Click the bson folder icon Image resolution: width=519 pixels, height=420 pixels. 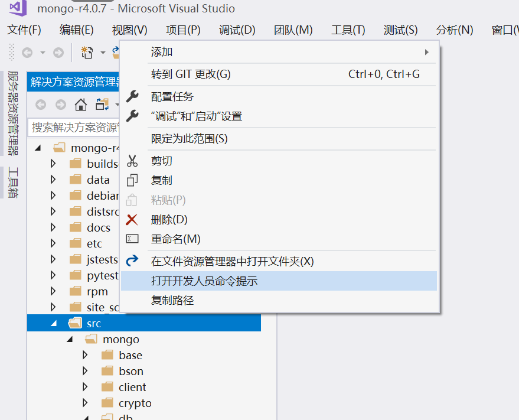(x=107, y=371)
